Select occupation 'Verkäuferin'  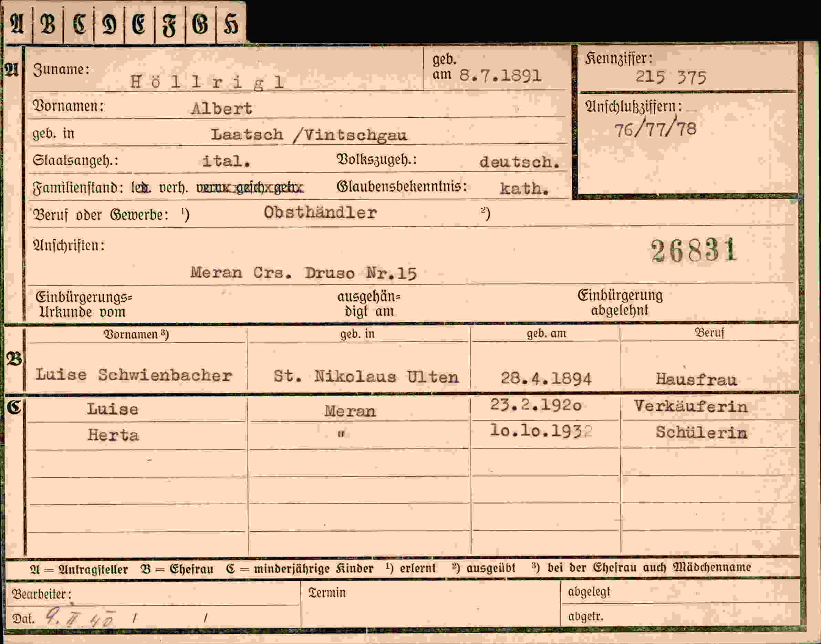pos(690,406)
